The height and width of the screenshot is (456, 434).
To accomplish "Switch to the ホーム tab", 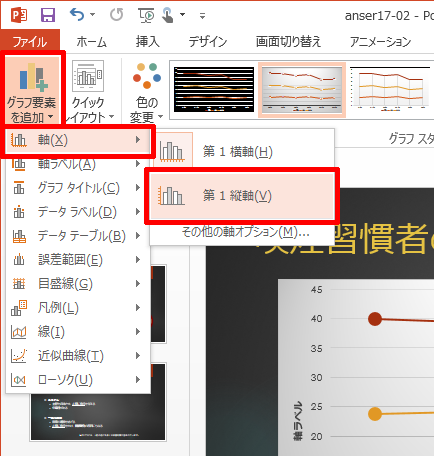I will pos(92,42).
